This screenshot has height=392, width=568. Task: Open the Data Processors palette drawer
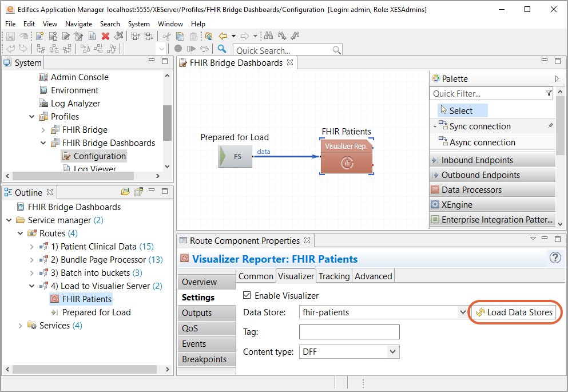(492, 190)
